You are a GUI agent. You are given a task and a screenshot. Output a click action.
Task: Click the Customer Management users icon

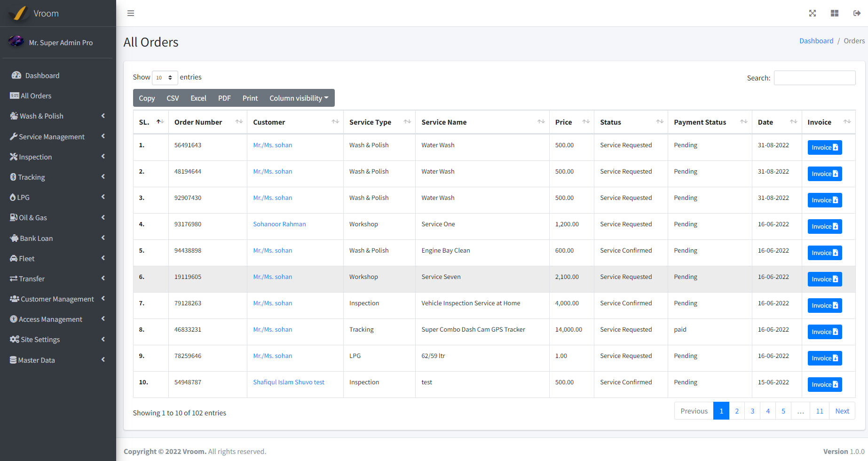coord(15,299)
